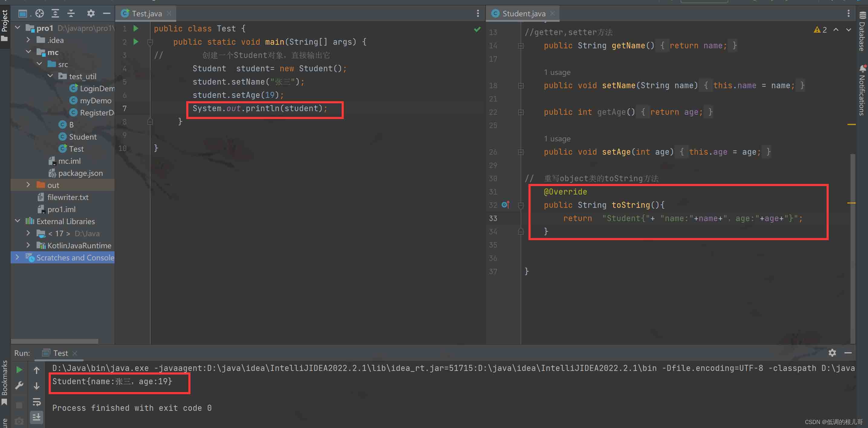Collapse the External Libraries node
The image size is (868, 428).
(x=18, y=221)
